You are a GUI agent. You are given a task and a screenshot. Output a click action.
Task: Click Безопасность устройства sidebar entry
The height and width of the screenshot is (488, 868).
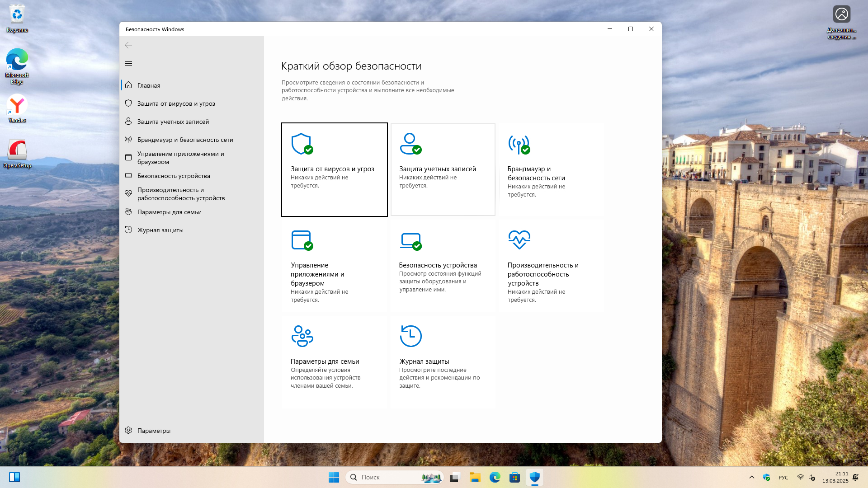pos(173,176)
